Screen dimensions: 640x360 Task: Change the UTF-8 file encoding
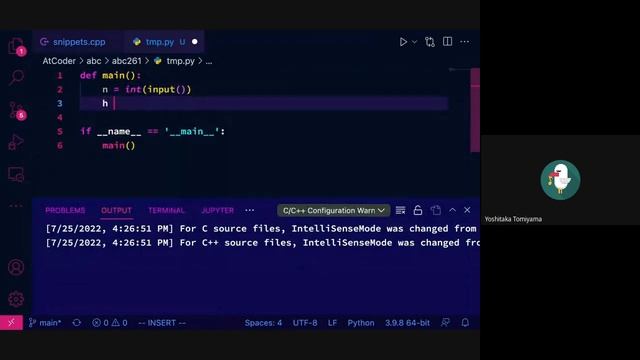pyautogui.click(x=305, y=322)
